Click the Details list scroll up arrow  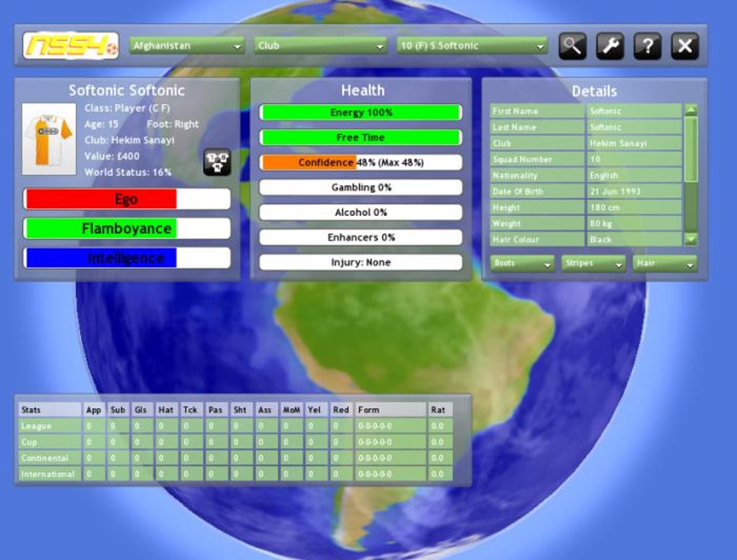tap(691, 110)
